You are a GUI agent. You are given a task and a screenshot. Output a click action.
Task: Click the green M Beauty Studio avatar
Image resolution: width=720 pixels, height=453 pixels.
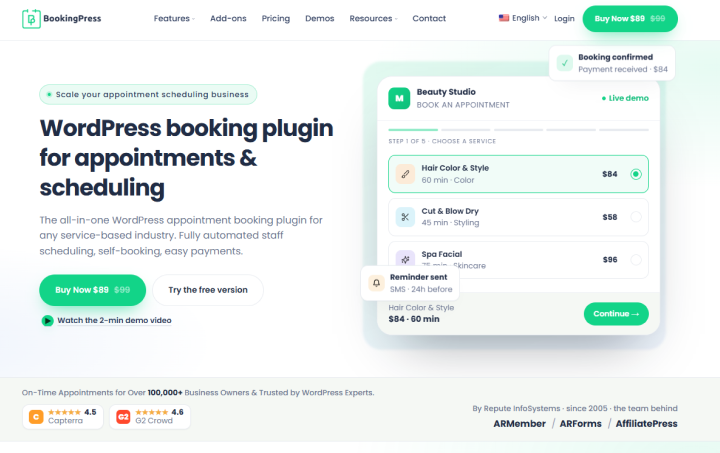(x=399, y=98)
